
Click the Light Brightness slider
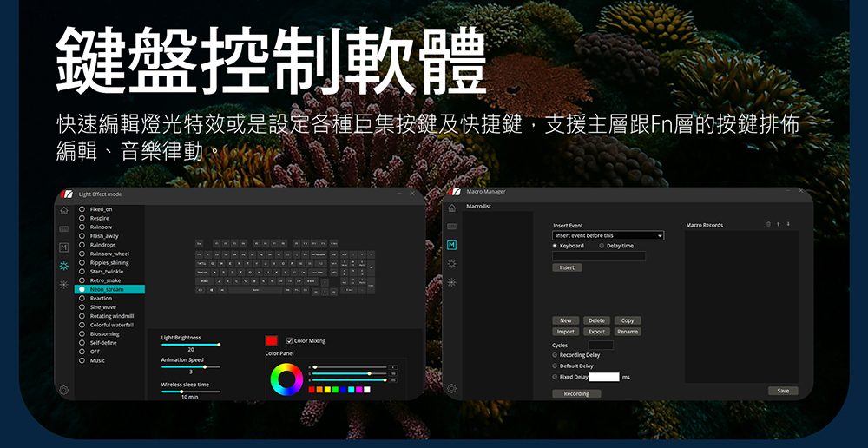click(x=190, y=345)
